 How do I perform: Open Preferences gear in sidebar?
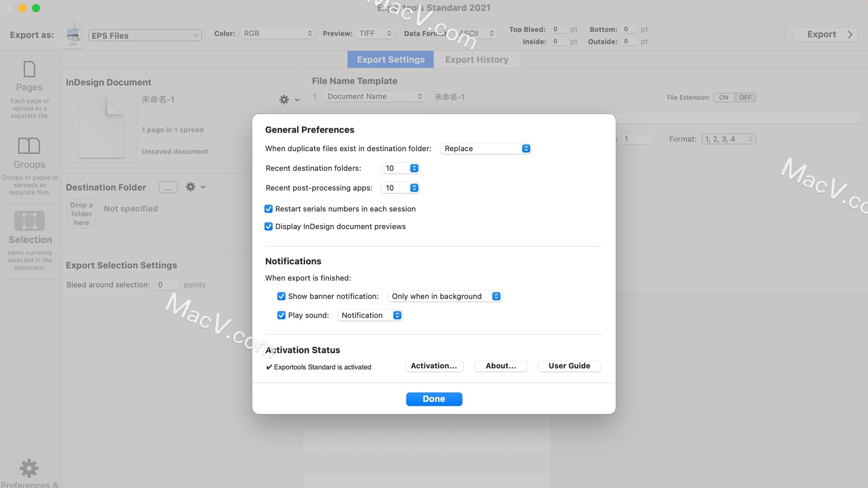(29, 468)
